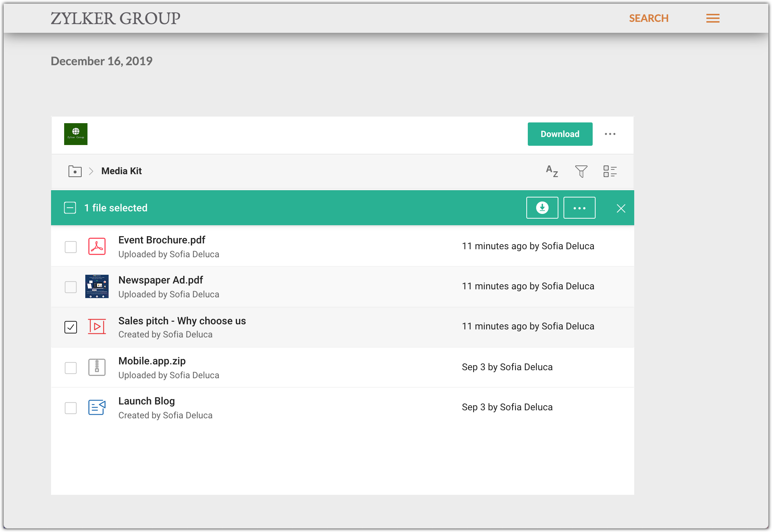Image resolution: width=772 pixels, height=532 pixels.
Task: Open the hamburger menu in the header
Action: (713, 18)
